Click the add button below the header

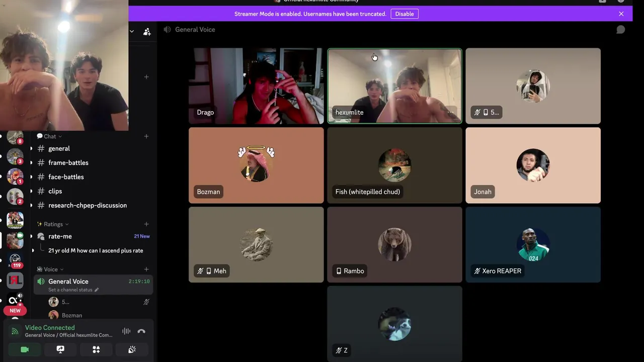[146, 77]
